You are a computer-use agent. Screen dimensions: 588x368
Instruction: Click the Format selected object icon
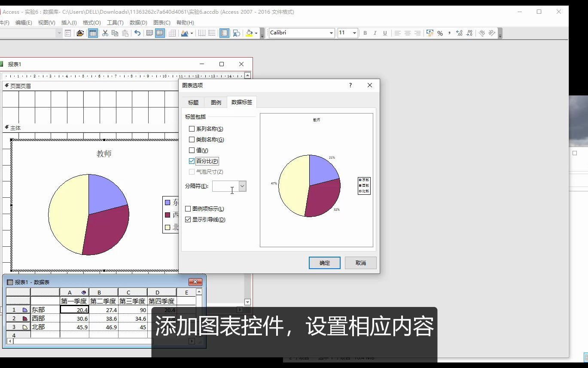(68, 33)
